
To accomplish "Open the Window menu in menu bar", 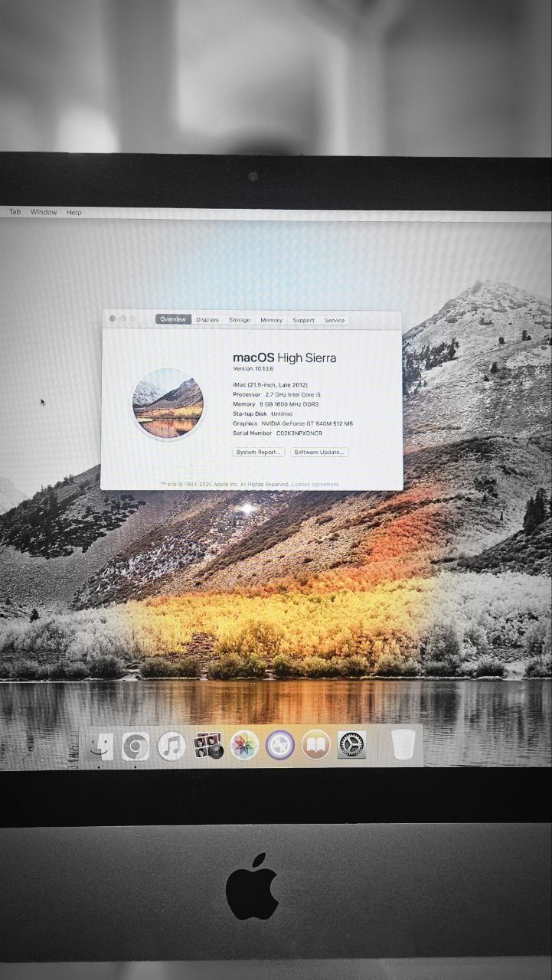I will (x=44, y=212).
